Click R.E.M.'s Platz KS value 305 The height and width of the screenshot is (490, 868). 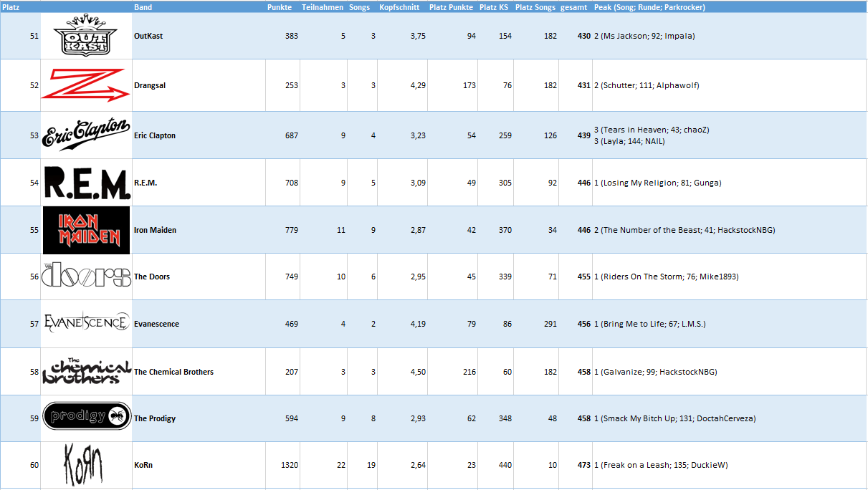coord(505,183)
